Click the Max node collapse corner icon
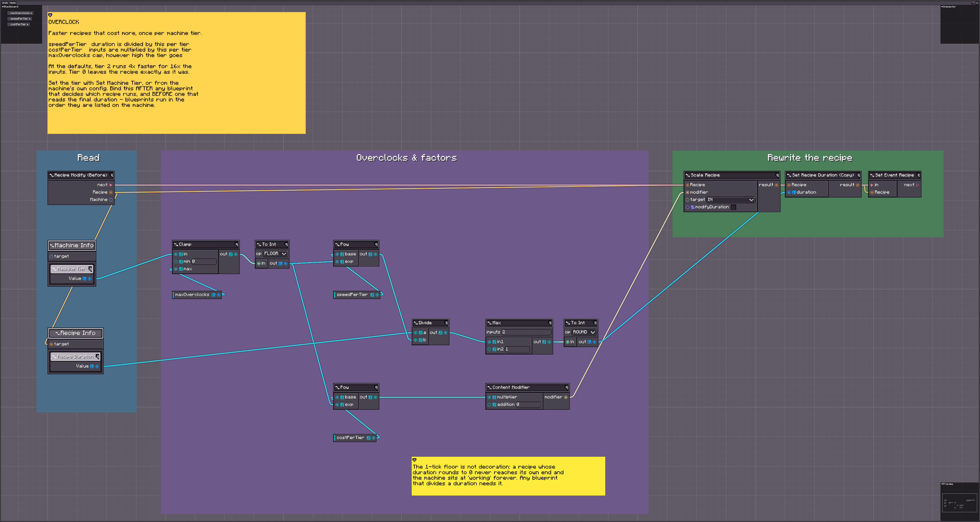 [x=550, y=323]
